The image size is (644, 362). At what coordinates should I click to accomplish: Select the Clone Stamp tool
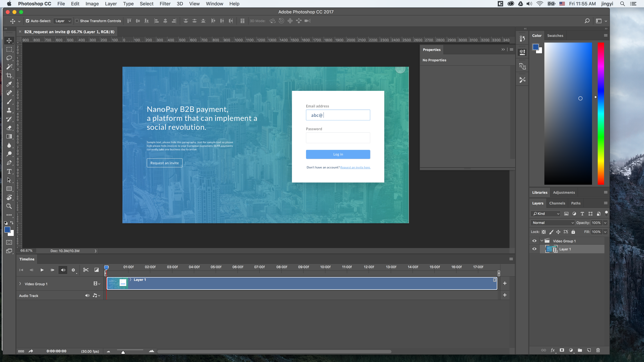click(9, 110)
